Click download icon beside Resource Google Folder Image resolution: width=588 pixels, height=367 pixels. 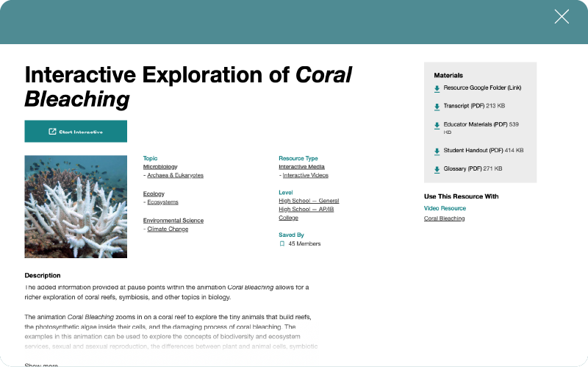pyautogui.click(x=437, y=88)
